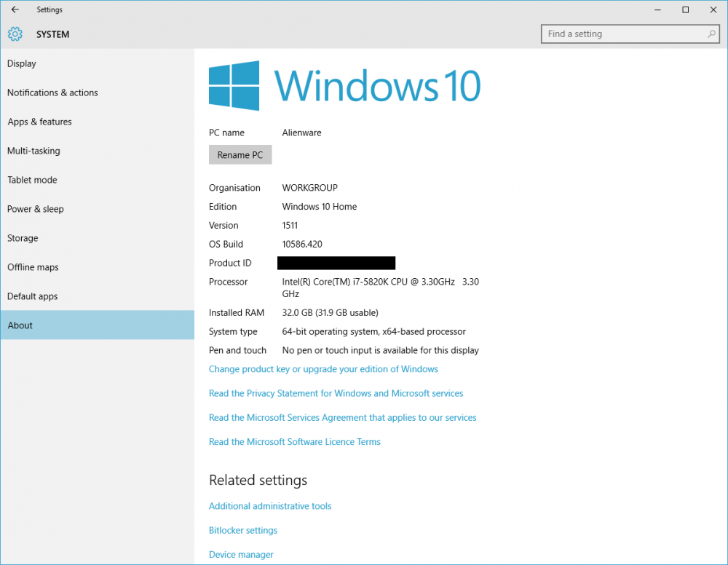Click the Related settings heading
The height and width of the screenshot is (565, 728).
258,480
